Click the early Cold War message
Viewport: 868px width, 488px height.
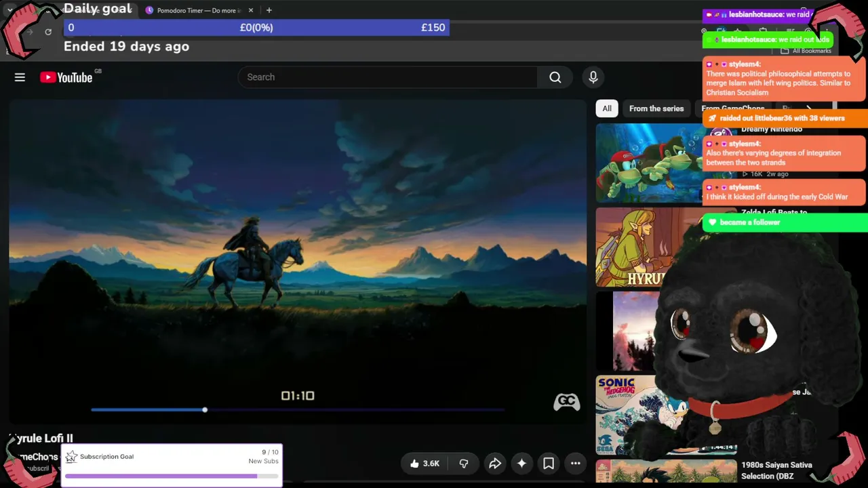(x=784, y=192)
